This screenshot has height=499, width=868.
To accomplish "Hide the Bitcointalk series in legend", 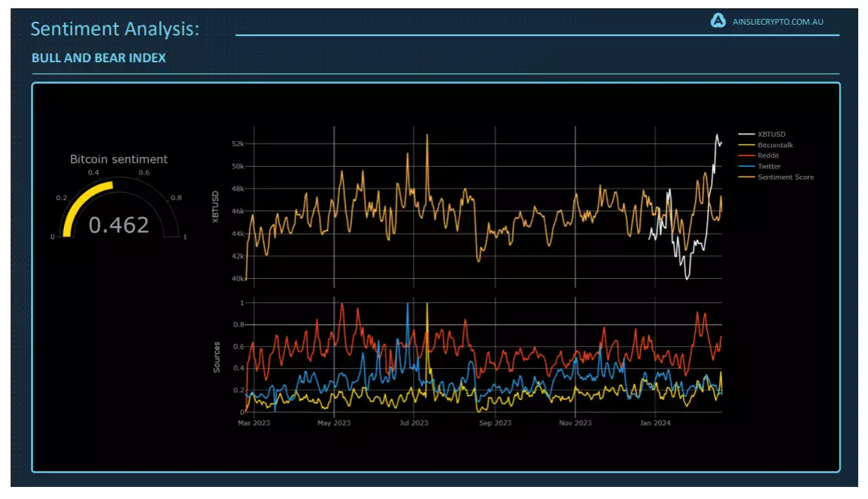I will [775, 145].
